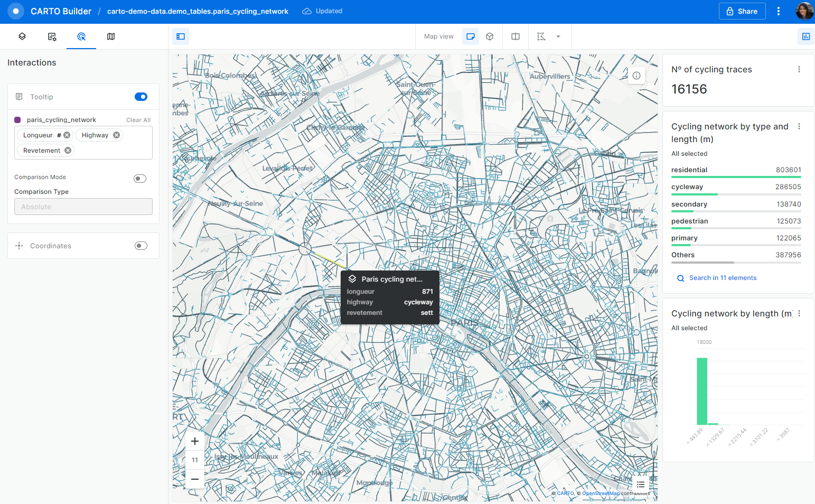The width and height of the screenshot is (815, 504).
Task: Show map info button
Action: [636, 76]
